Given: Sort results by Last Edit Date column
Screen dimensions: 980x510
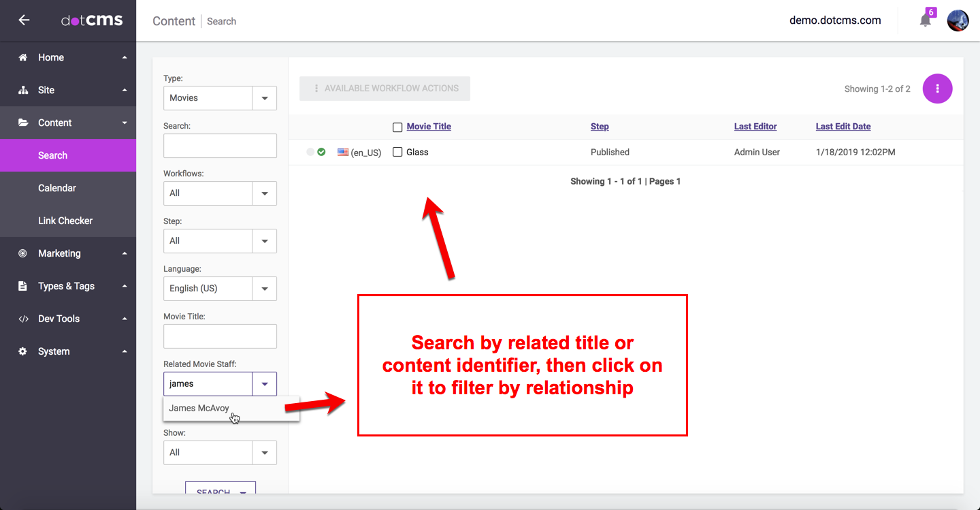Looking at the screenshot, I should (x=843, y=127).
